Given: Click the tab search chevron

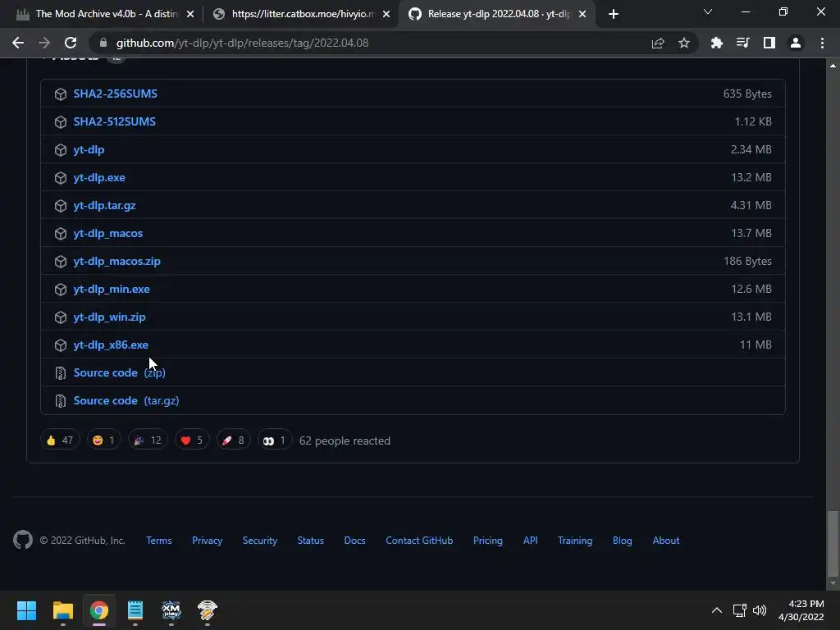Looking at the screenshot, I should coord(708,11).
